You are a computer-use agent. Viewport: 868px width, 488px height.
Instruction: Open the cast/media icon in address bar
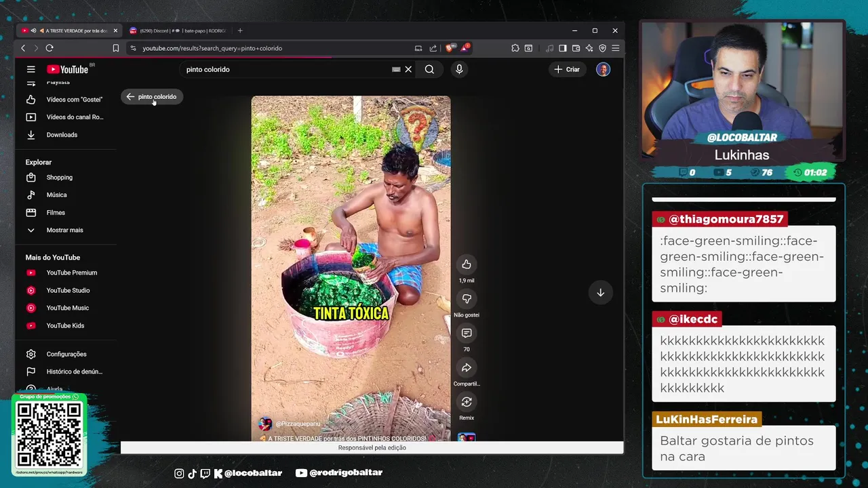[x=418, y=48]
